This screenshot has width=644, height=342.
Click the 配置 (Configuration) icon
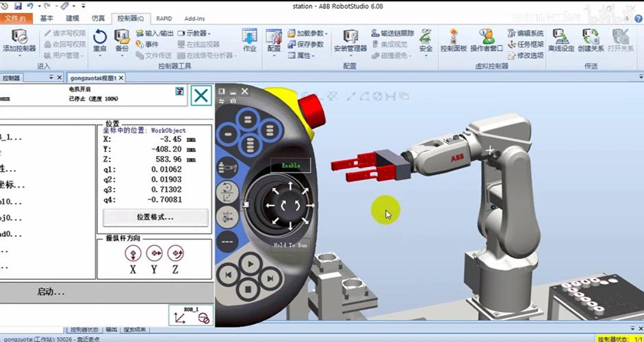click(274, 37)
